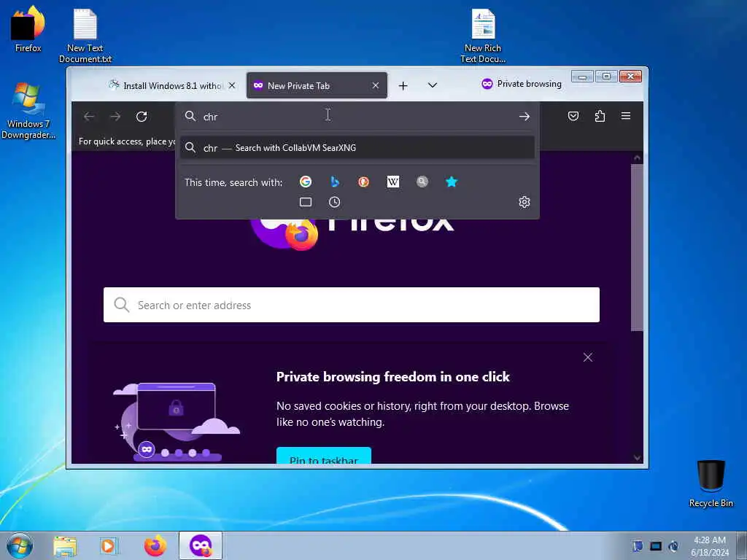The image size is (747, 560).
Task: Search history with the clock icon
Action: tap(334, 203)
